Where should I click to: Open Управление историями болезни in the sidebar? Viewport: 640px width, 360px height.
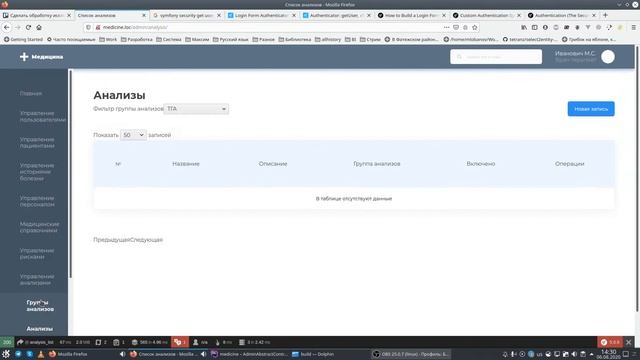coord(37,172)
